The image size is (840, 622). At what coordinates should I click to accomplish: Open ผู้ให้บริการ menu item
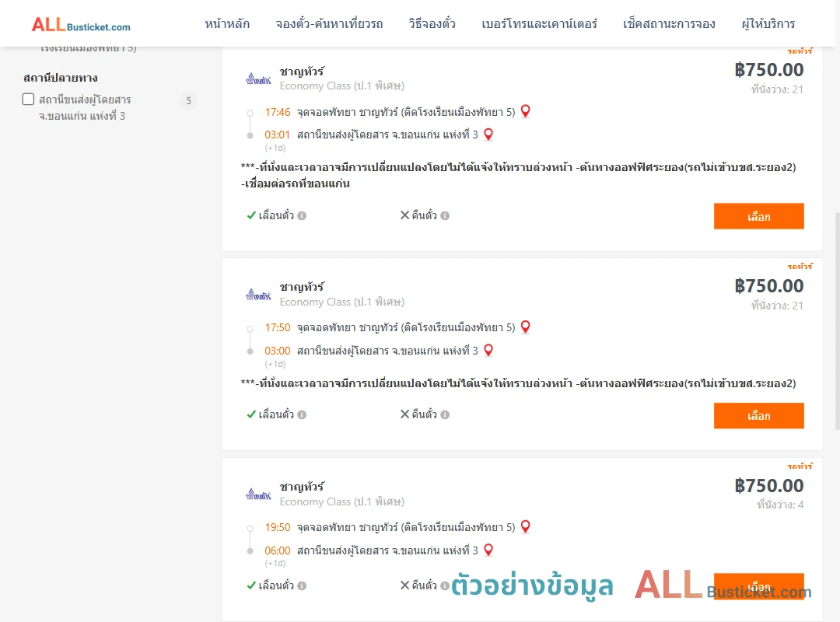(768, 24)
